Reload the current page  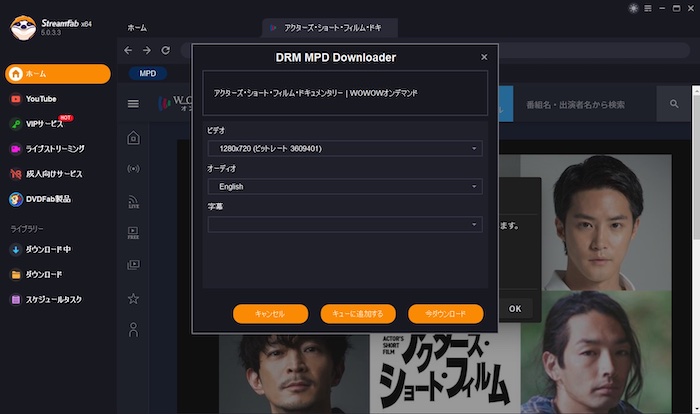point(166,50)
